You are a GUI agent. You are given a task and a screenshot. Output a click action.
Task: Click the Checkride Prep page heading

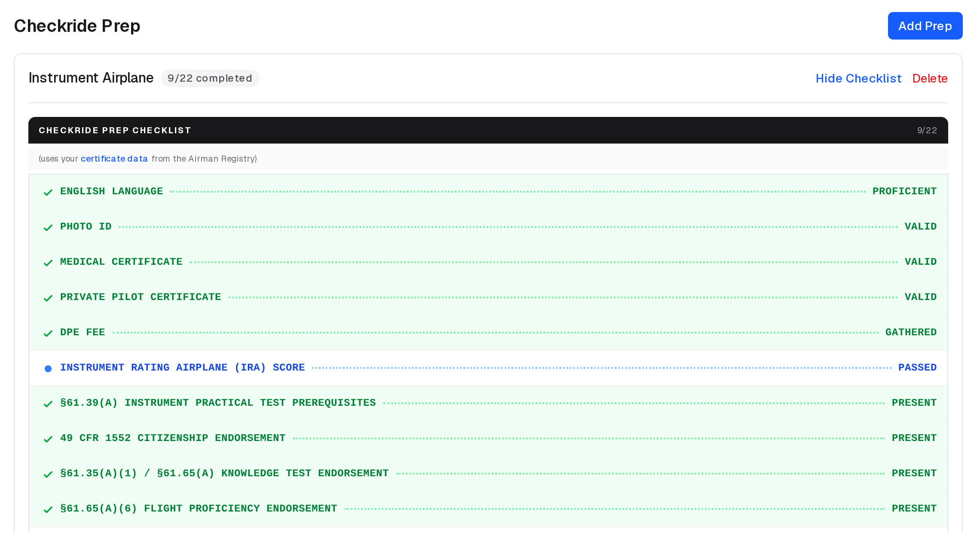pos(77,26)
